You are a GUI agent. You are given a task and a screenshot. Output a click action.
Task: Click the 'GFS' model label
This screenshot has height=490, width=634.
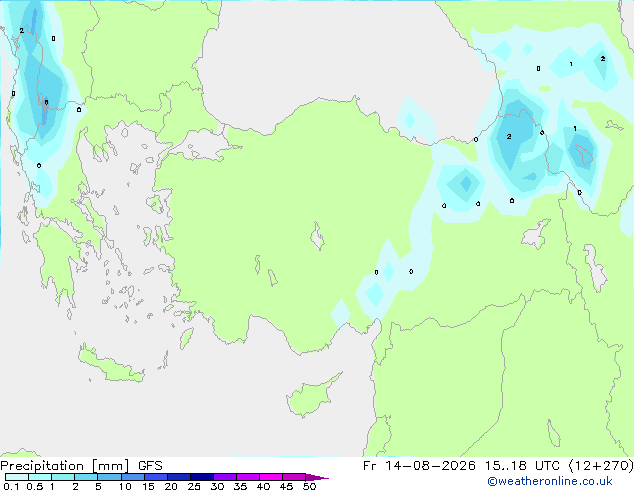click(x=150, y=466)
